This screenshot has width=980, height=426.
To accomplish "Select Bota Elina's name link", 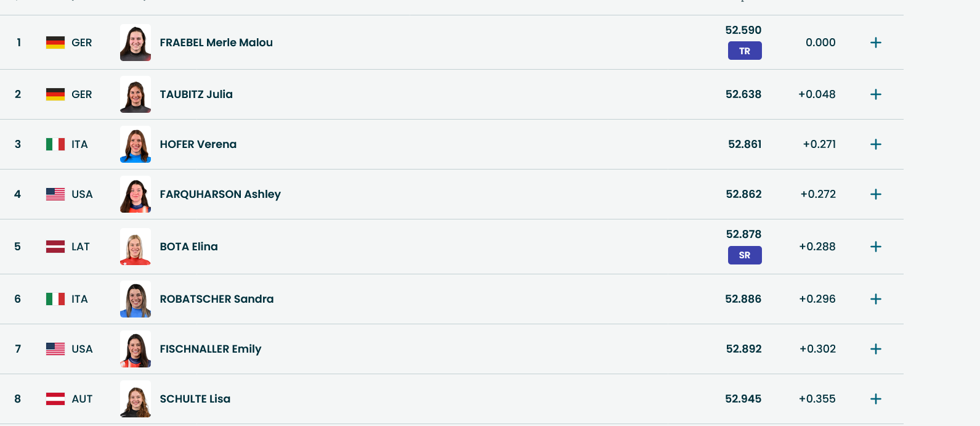I will click(188, 247).
